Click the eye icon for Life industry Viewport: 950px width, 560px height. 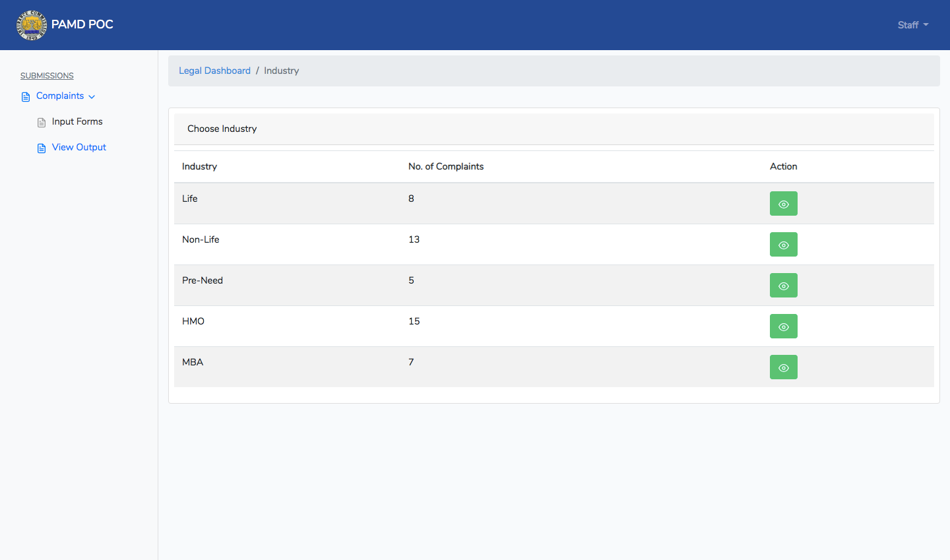tap(783, 204)
